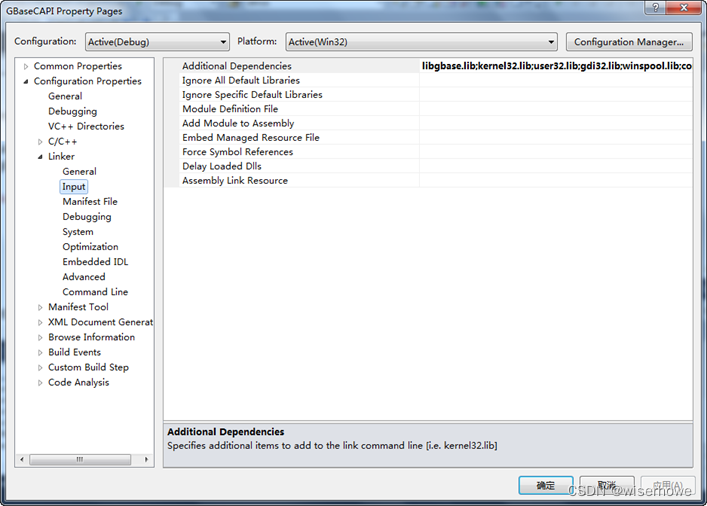Viewport: 707px width, 506px height.
Task: Expand the Custom Build Step node
Action: click(x=40, y=368)
